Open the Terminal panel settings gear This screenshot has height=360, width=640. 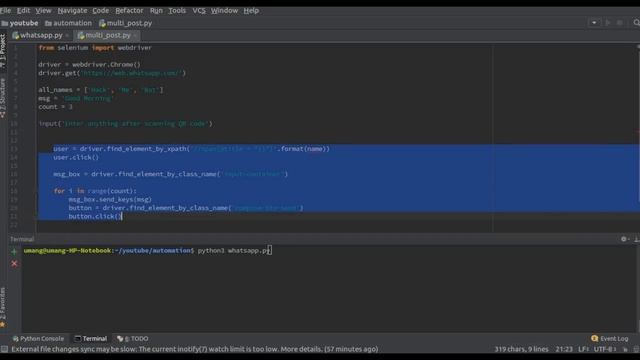tap(624, 239)
